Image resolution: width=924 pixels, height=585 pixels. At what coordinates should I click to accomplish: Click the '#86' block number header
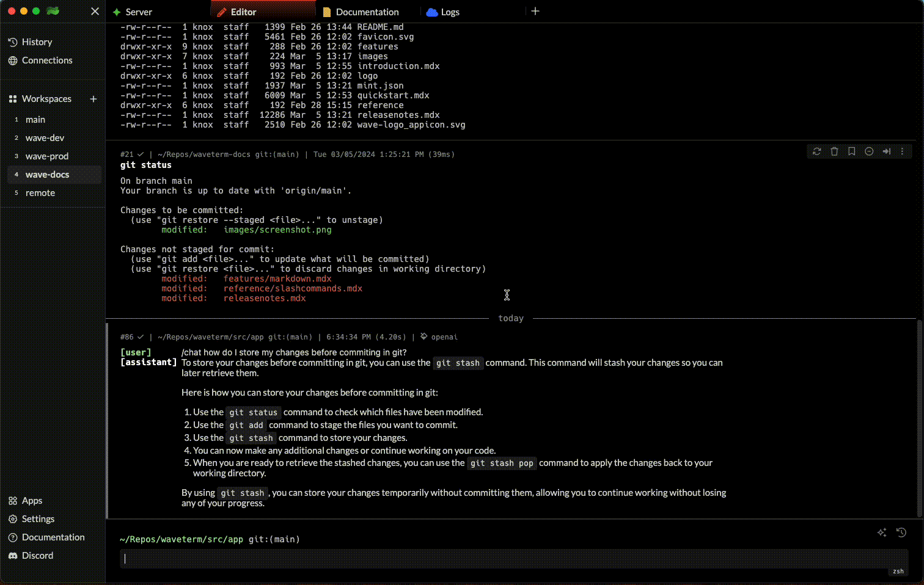point(127,337)
